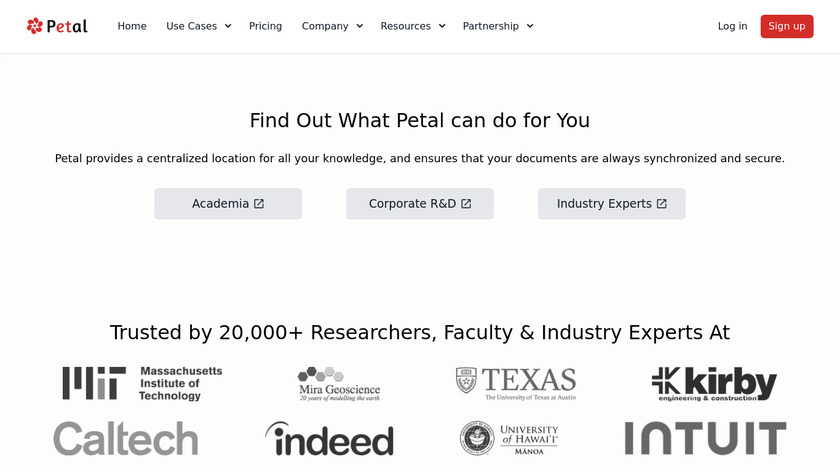The height and width of the screenshot is (472, 840).
Task: Click external link icon beside Industry Experts
Action: 661,204
